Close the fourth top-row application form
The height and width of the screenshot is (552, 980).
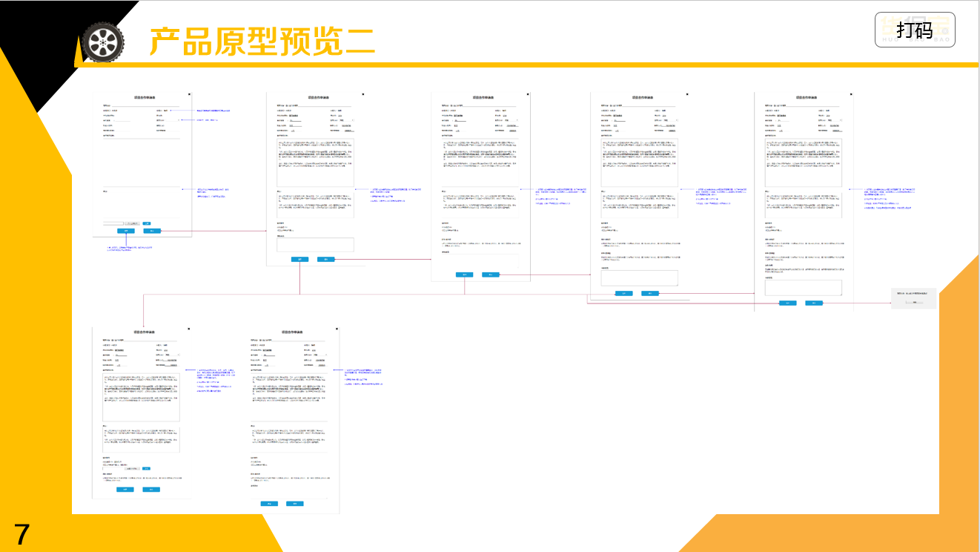pos(687,94)
